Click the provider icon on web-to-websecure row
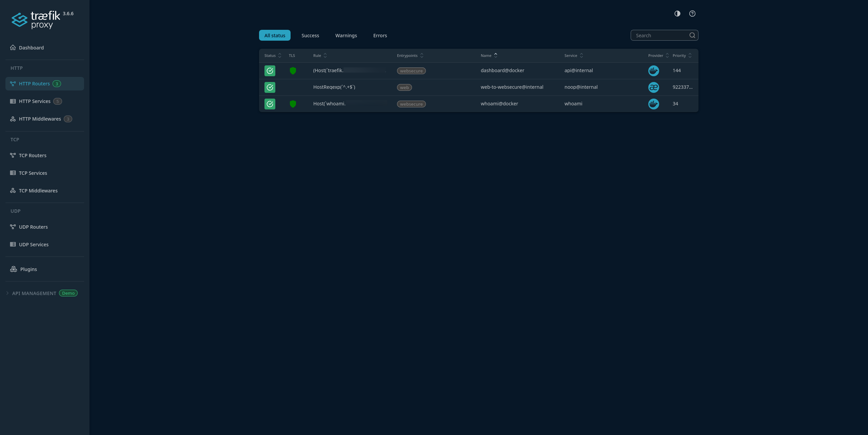This screenshot has height=435, width=868. (654, 87)
